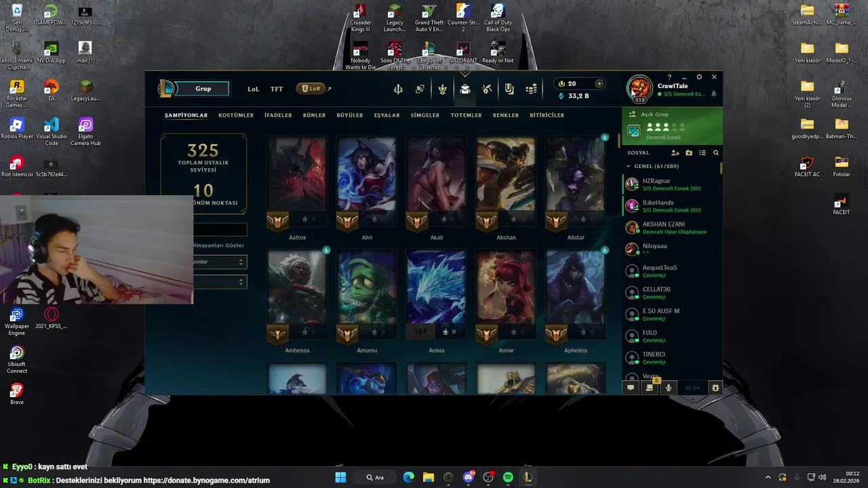Open the chat bubble icon at panel bottom

point(631,388)
